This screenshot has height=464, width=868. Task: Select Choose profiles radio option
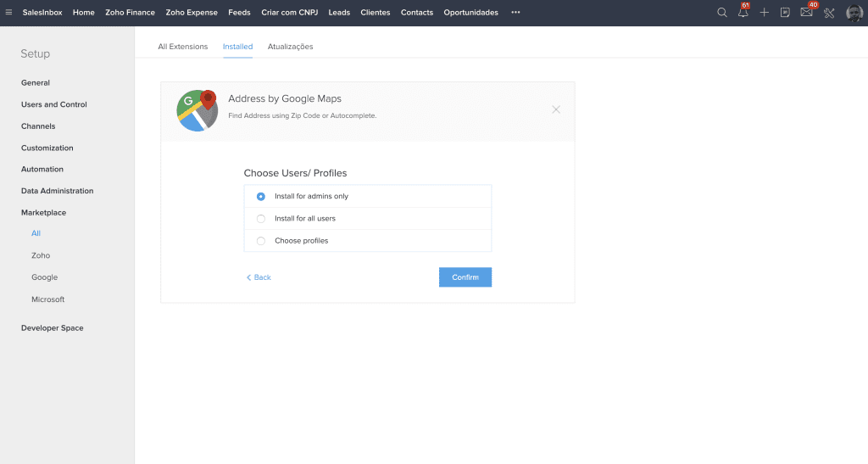pos(261,241)
